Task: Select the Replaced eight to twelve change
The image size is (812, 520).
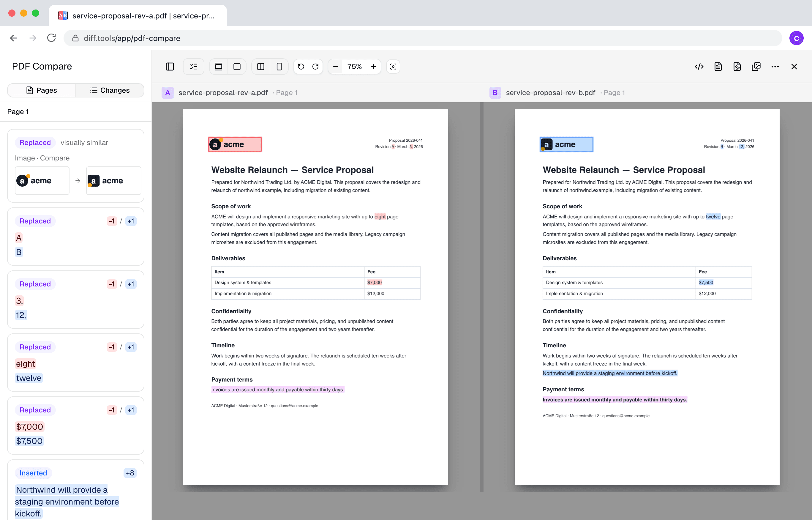Action: click(x=76, y=362)
